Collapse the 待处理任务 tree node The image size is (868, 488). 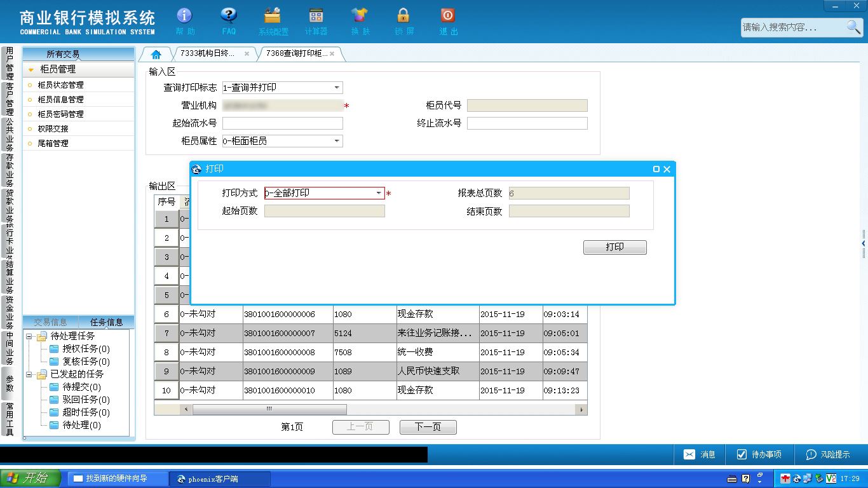coord(29,336)
